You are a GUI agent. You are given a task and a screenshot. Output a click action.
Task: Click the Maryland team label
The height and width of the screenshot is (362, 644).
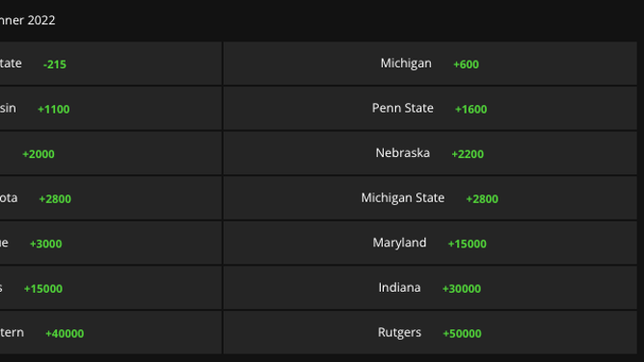click(399, 243)
